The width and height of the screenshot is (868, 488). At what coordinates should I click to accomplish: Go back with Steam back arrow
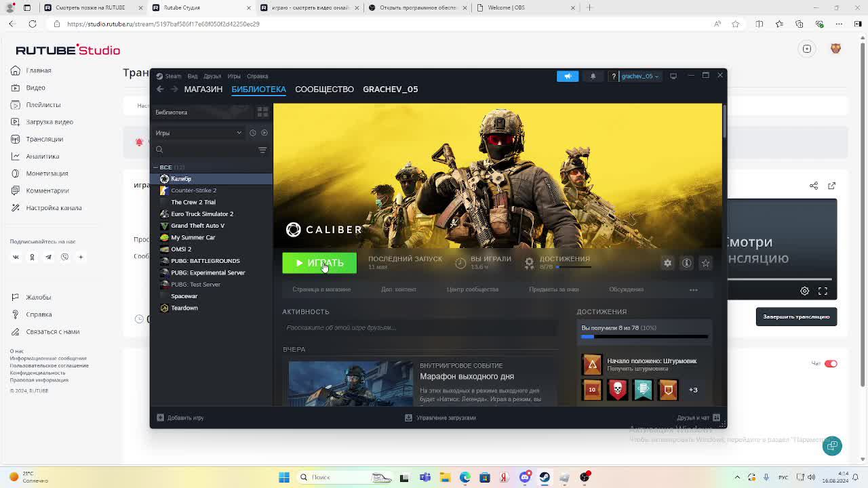pos(160,89)
